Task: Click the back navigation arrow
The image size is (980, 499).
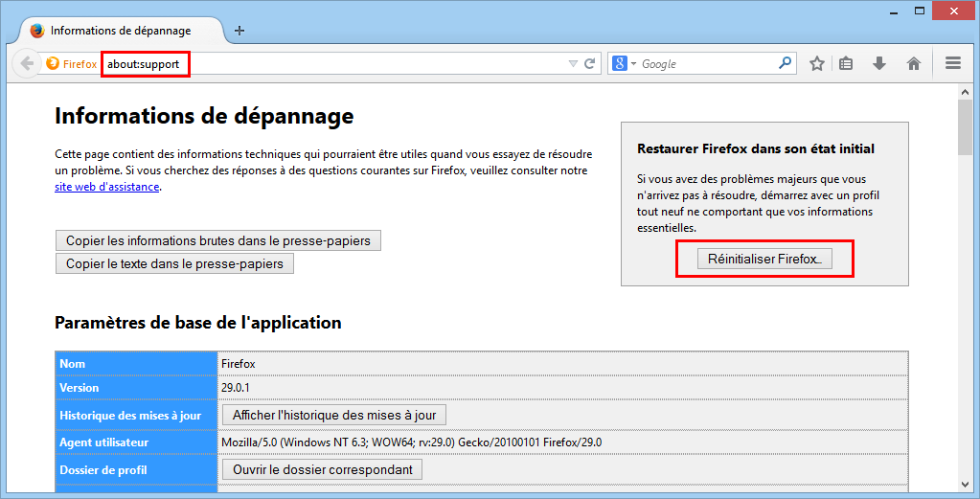Action: pyautogui.click(x=26, y=64)
